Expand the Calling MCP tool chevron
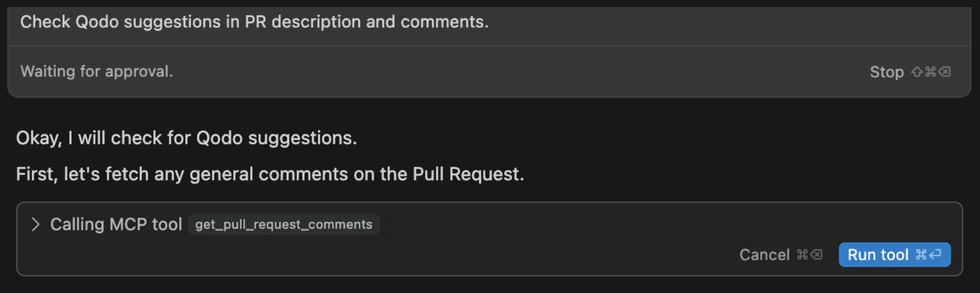Screen dimensions: 980x293 pos(35,224)
